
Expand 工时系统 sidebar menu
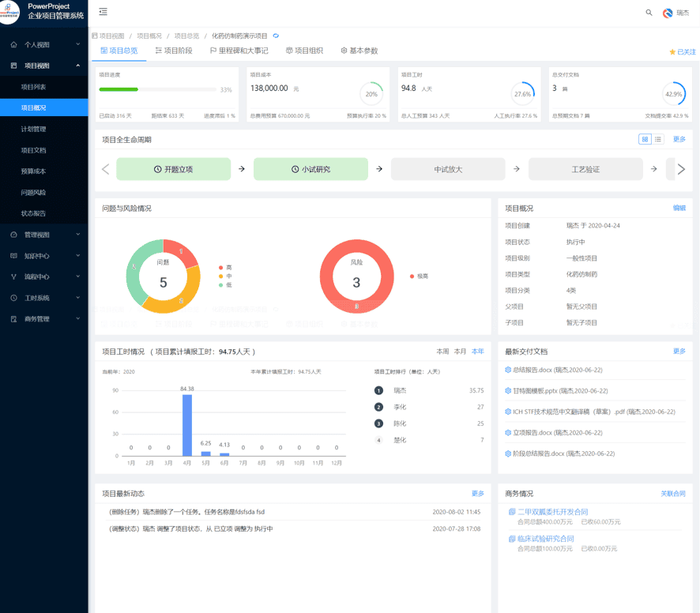(x=43, y=298)
